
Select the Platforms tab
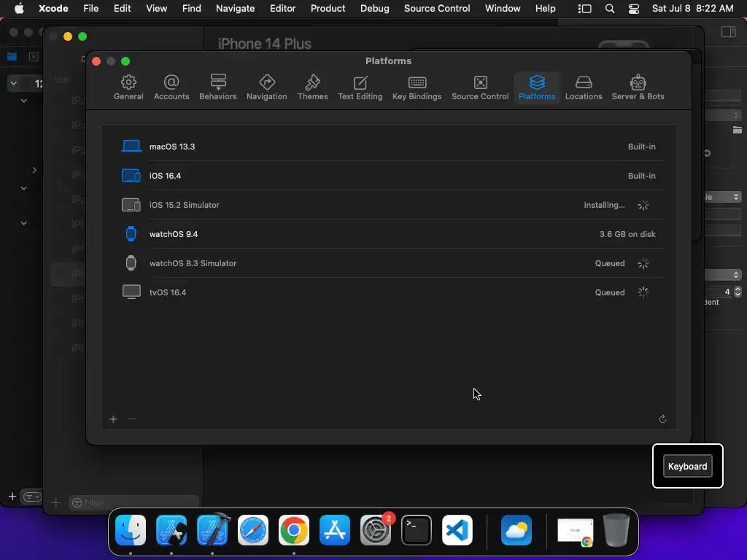point(537,87)
